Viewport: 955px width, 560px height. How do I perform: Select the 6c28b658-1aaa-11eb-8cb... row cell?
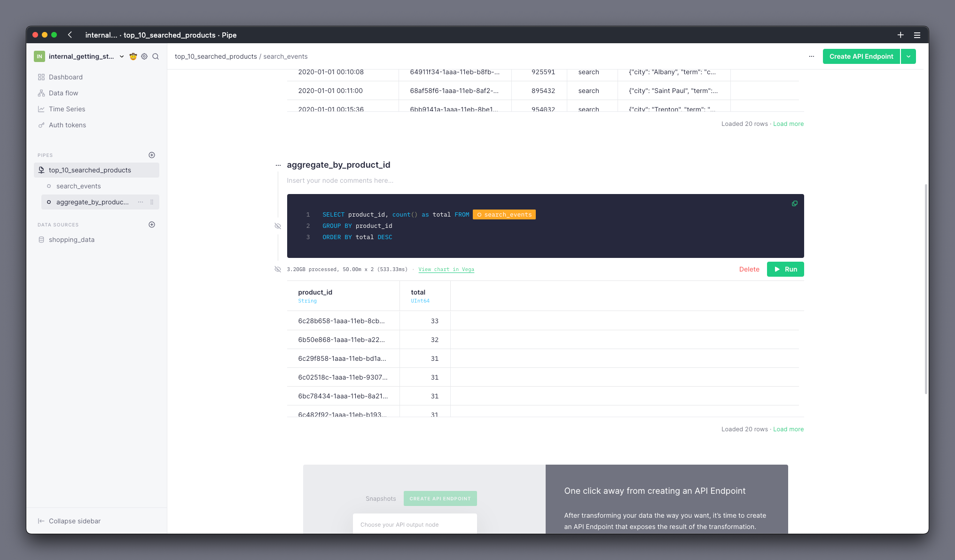(343, 321)
